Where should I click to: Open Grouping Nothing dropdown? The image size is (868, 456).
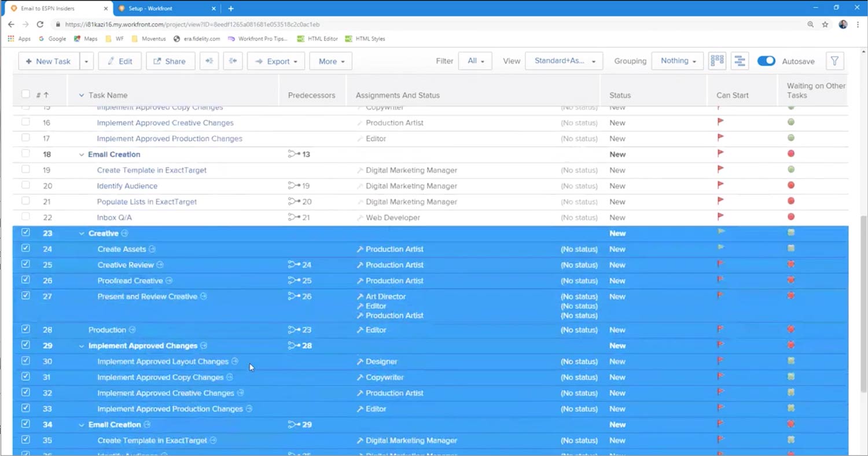pos(678,61)
